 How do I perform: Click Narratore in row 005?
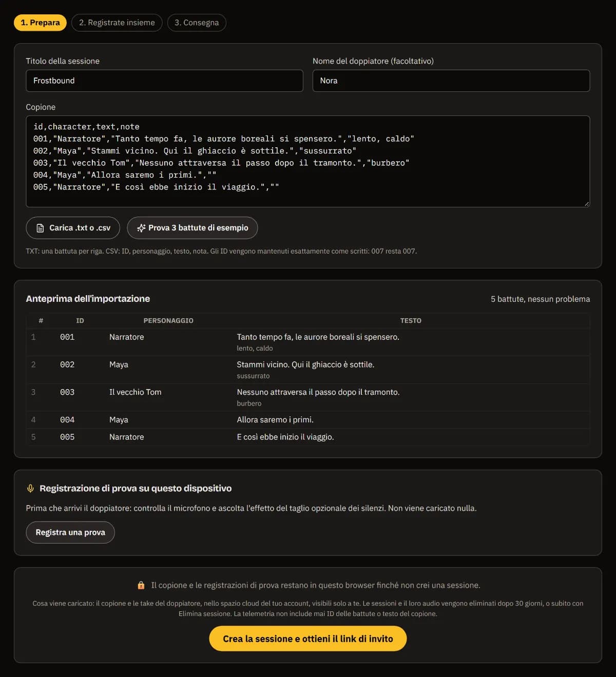(x=126, y=437)
